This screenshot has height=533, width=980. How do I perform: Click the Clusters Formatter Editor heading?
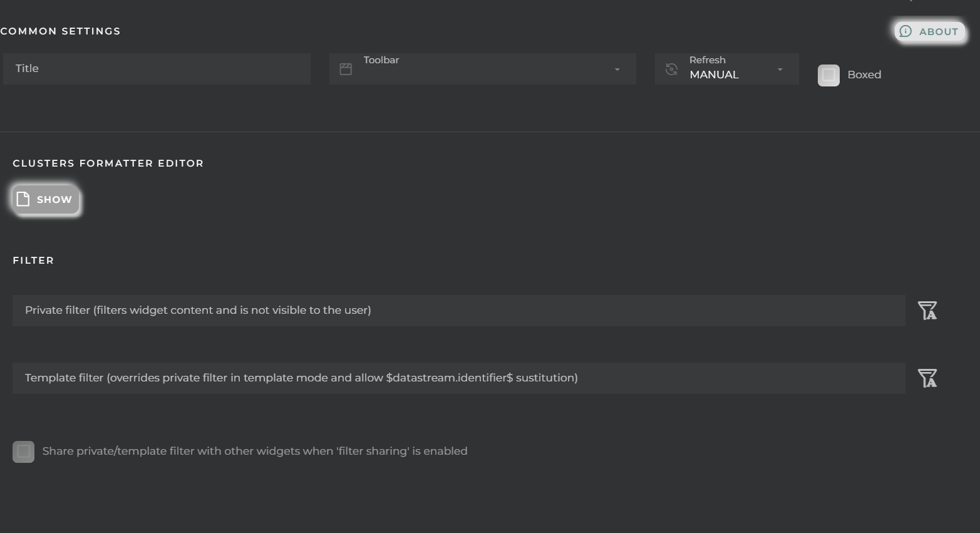[x=108, y=163]
